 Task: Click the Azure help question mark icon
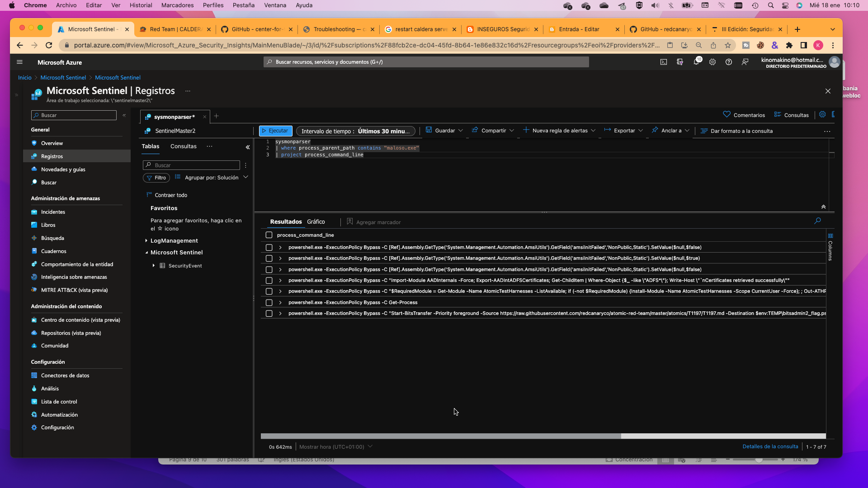pyautogui.click(x=729, y=62)
